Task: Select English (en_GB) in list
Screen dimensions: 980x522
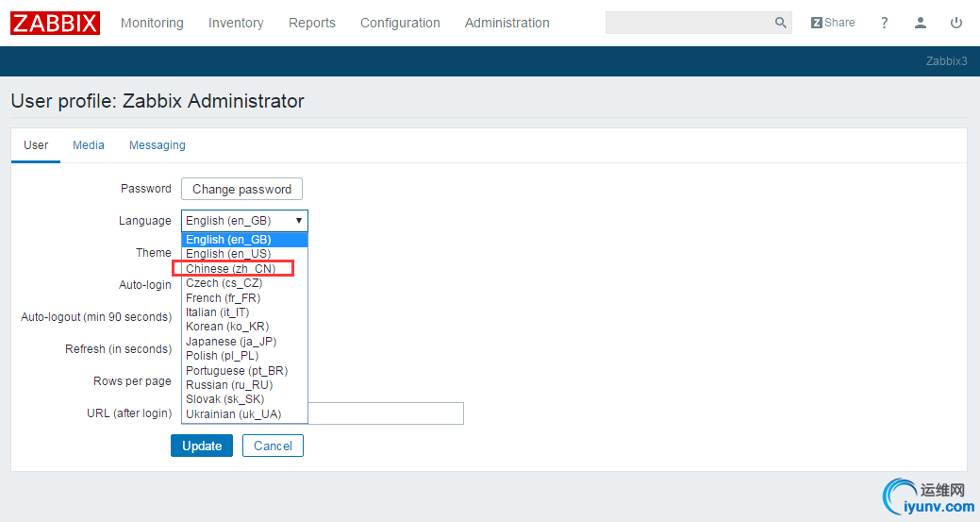Action: 244,240
